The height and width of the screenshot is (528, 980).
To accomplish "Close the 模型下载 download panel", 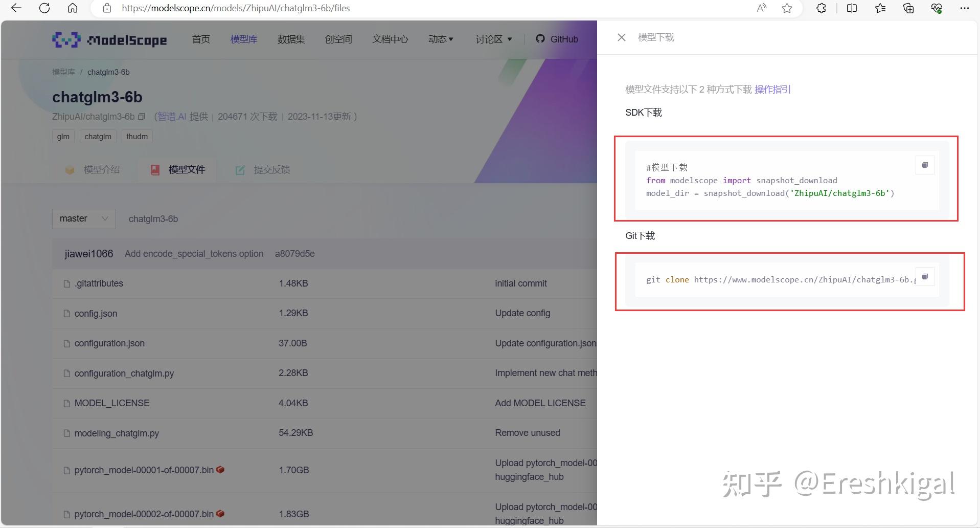I will point(621,37).
